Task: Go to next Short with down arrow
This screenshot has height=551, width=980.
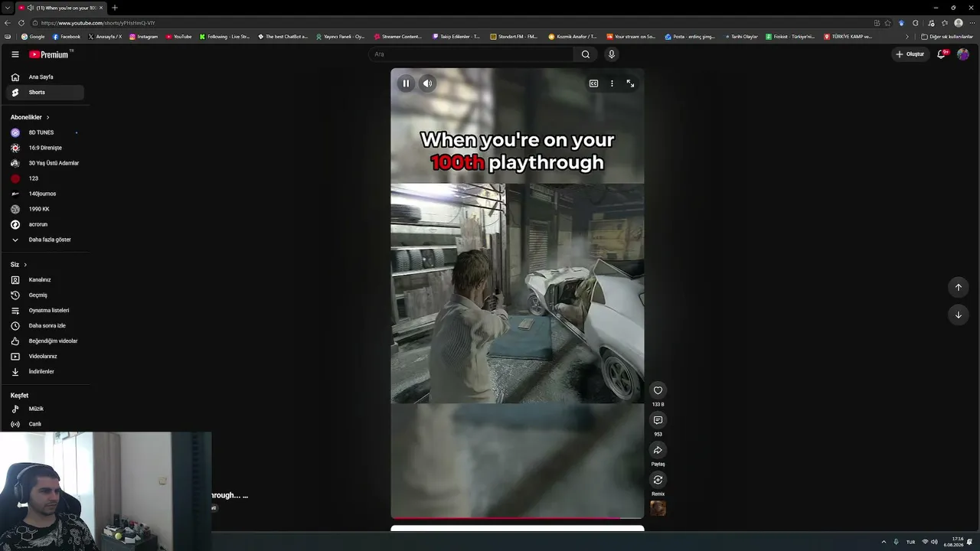Action: [958, 315]
